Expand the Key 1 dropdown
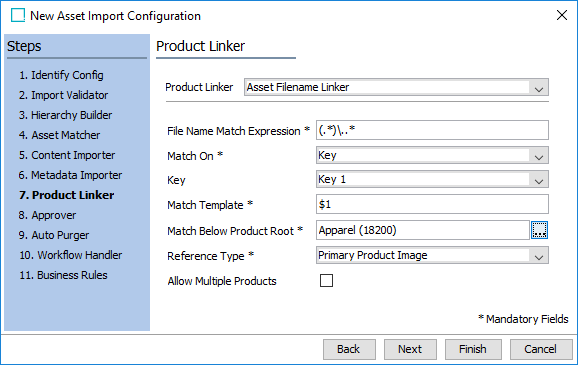Image resolution: width=578 pixels, height=365 pixels. pos(432,179)
